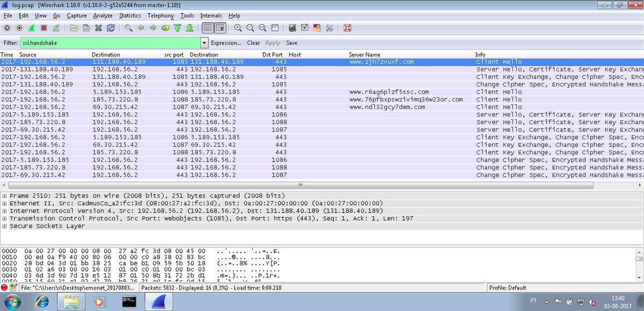This screenshot has height=311, width=644.
Task: Open the Telephony menu
Action: click(160, 16)
